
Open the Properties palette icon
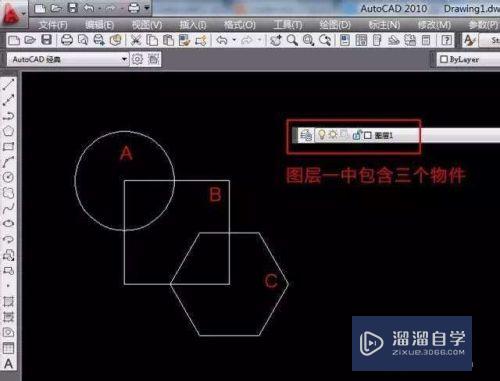pos(345,40)
